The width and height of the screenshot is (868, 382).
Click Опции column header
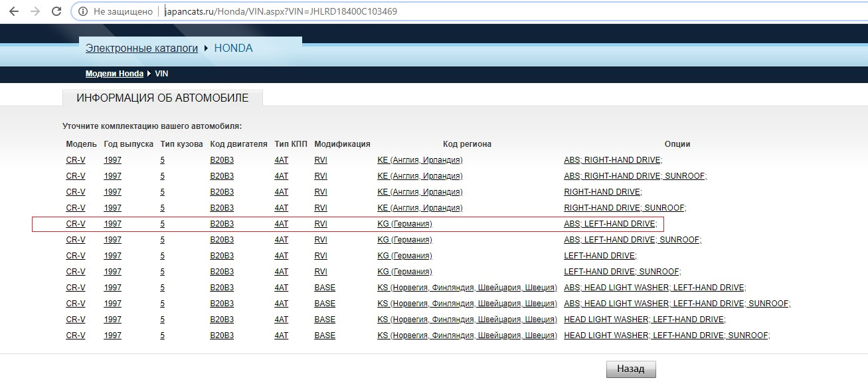677,144
